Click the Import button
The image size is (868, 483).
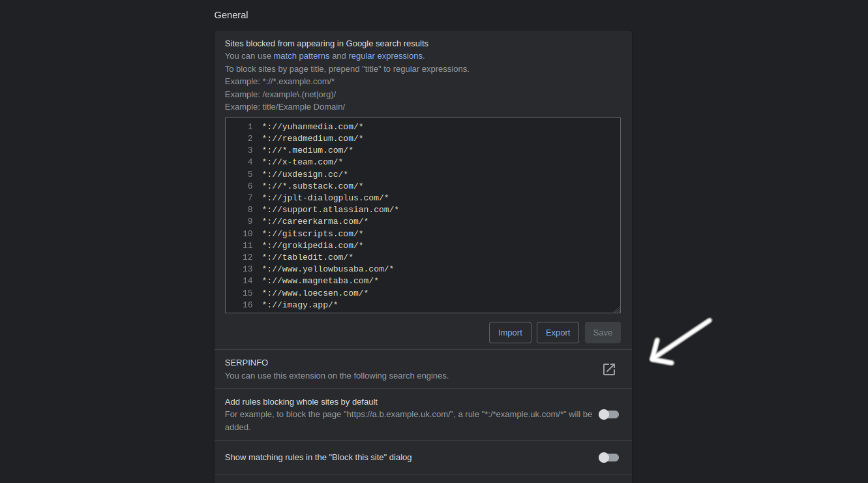[x=510, y=333]
